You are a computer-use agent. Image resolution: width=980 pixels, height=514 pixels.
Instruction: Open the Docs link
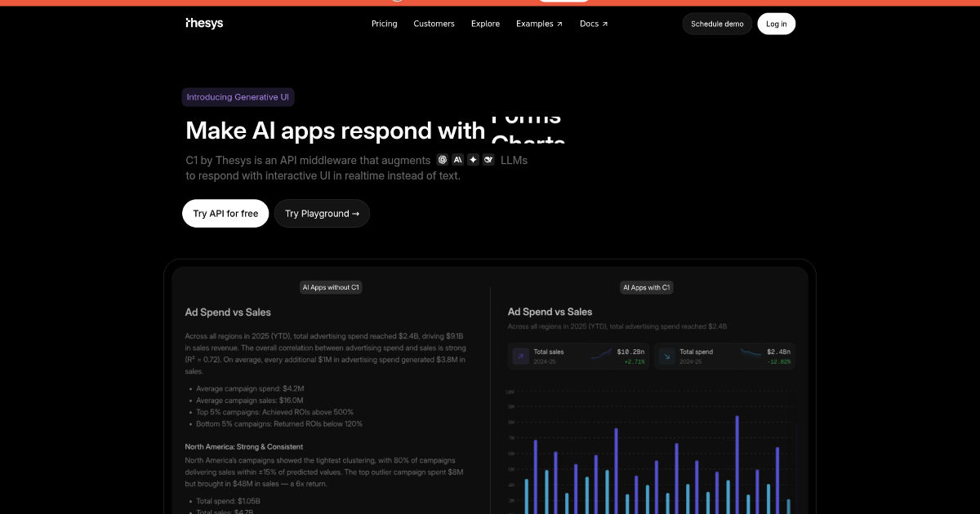(589, 24)
